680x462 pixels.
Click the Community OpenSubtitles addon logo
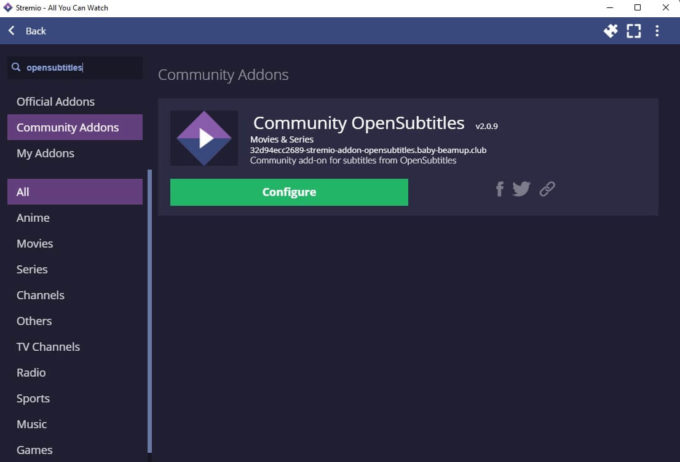pos(204,138)
